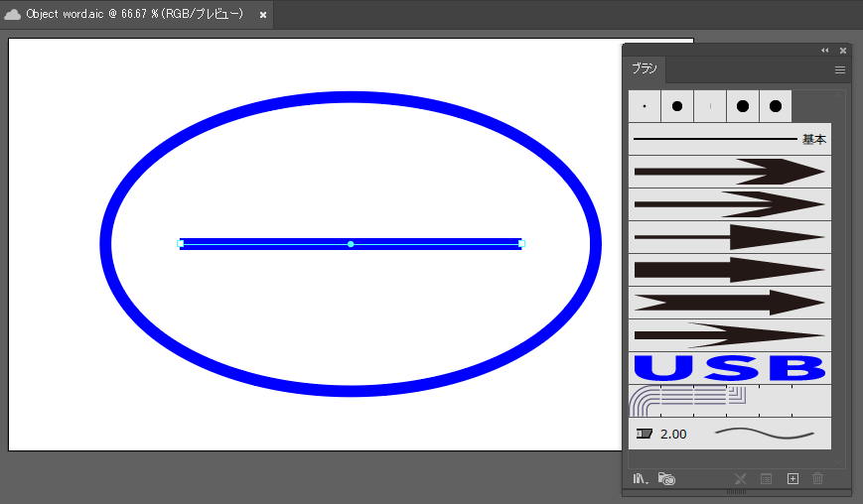Close the Object word.aic document tab
This screenshot has width=863, height=504.
(263, 15)
